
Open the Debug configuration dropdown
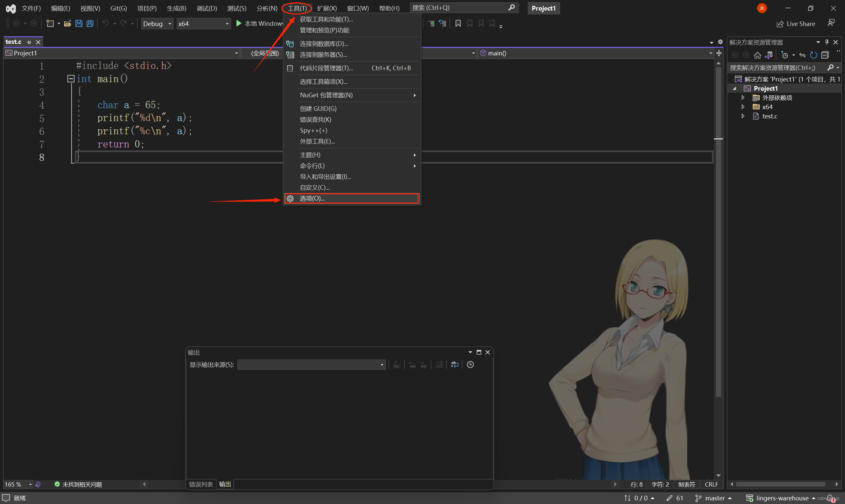coord(157,23)
